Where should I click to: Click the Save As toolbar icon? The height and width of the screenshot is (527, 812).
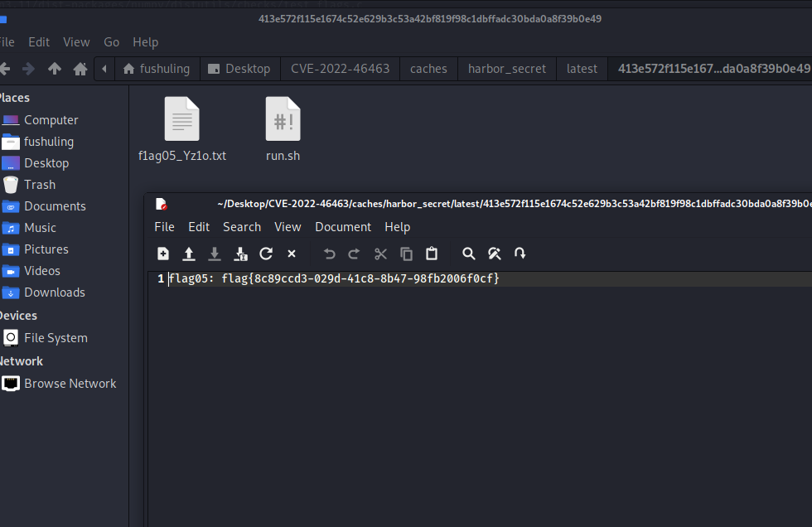click(x=240, y=254)
